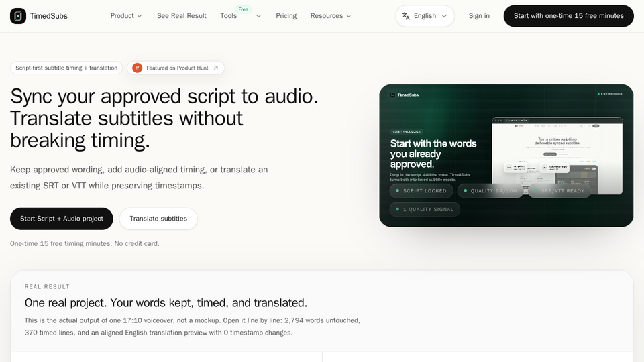The width and height of the screenshot is (644, 362).
Task: Click the TimedSubs logo icon
Action: point(18,16)
